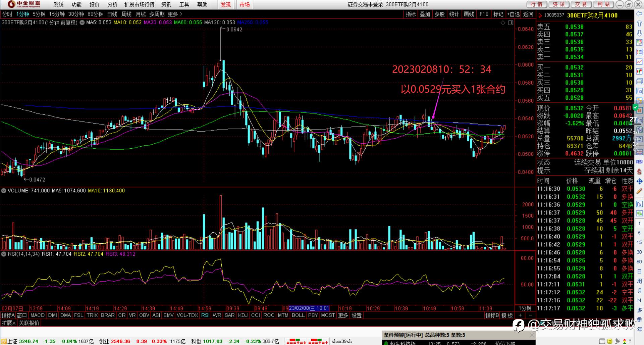644x345 pixels.
Task: Click the back arrow icon in right sidebar
Action: (639, 13)
